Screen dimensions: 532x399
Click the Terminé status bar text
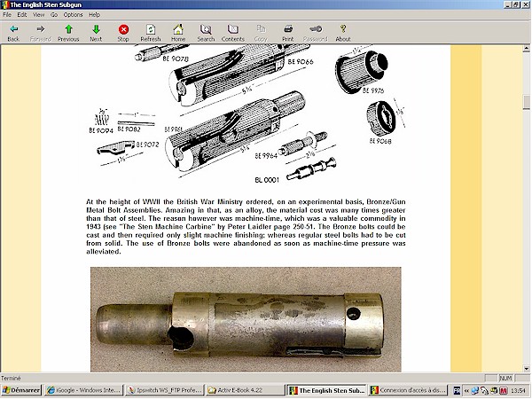11,378
